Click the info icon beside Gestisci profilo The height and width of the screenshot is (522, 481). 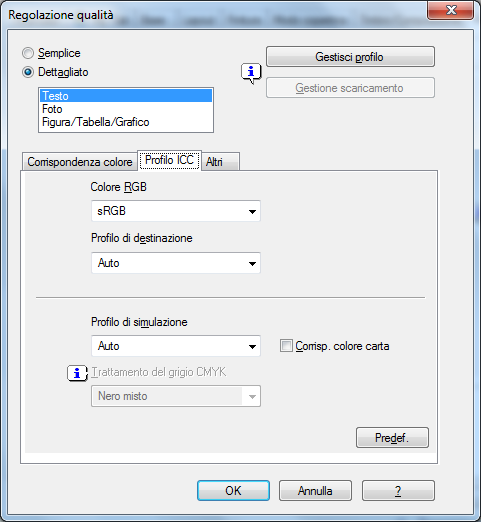pyautogui.click(x=251, y=72)
